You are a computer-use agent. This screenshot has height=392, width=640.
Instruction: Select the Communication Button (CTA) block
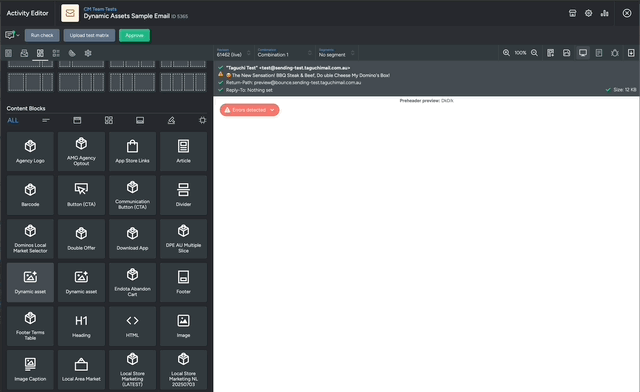point(132,195)
